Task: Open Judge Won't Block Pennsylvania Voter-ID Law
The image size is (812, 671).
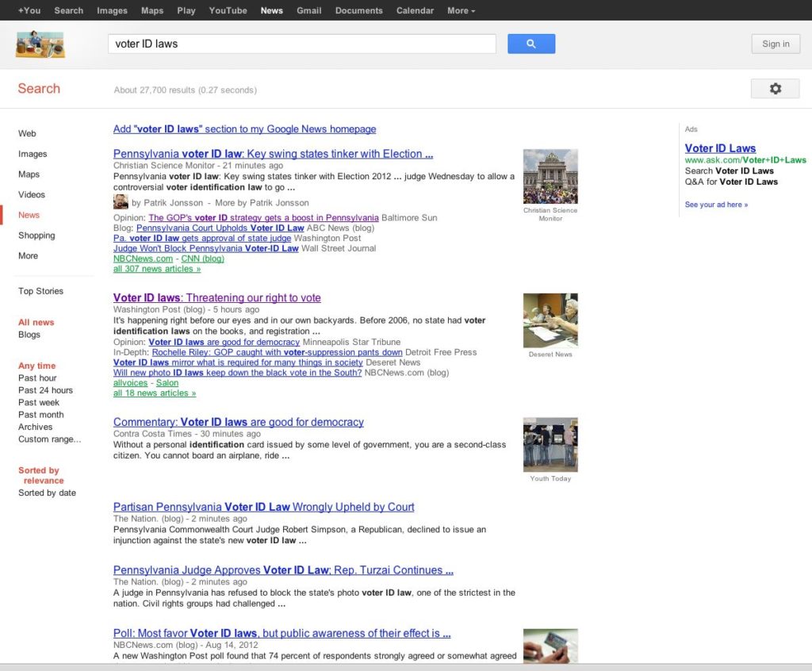Action: click(x=206, y=248)
